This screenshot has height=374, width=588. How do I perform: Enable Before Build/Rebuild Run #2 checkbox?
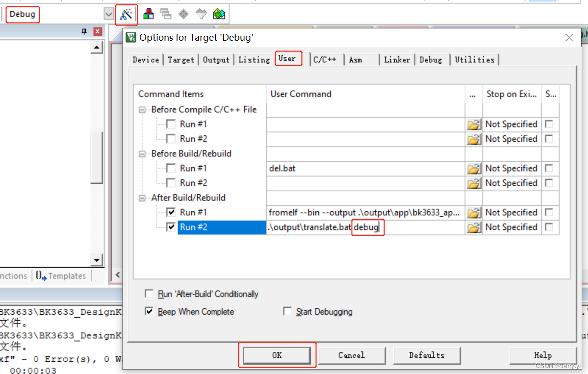(x=171, y=183)
